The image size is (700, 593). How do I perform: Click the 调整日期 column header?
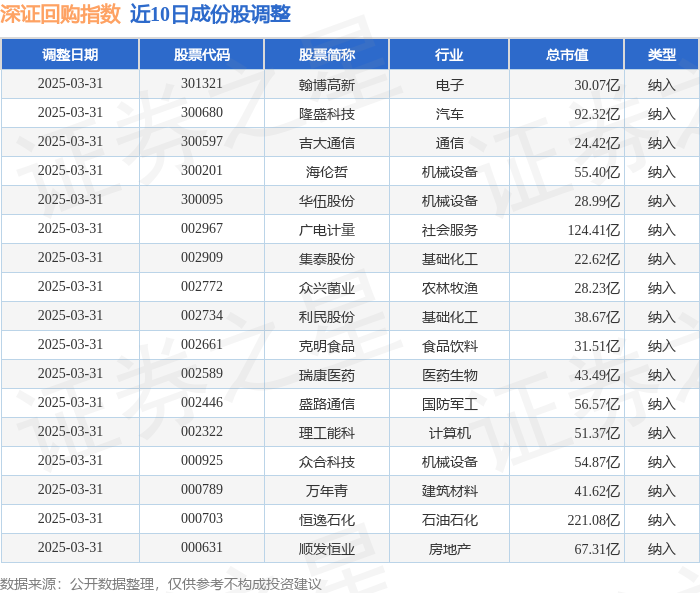click(70, 54)
